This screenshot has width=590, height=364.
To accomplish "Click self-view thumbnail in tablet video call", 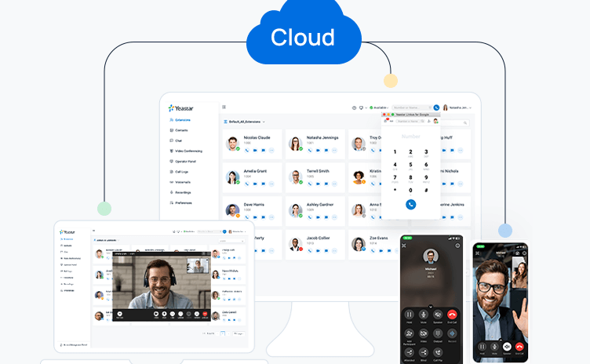I will [x=198, y=266].
